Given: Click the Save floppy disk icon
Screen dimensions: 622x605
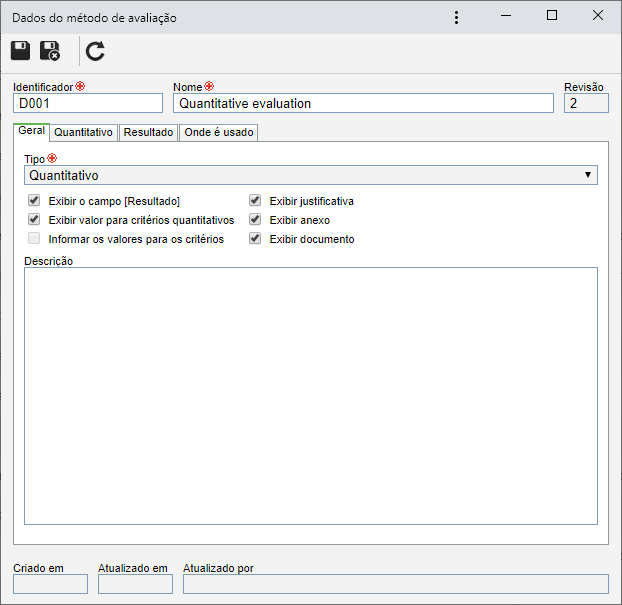Looking at the screenshot, I should [20, 51].
